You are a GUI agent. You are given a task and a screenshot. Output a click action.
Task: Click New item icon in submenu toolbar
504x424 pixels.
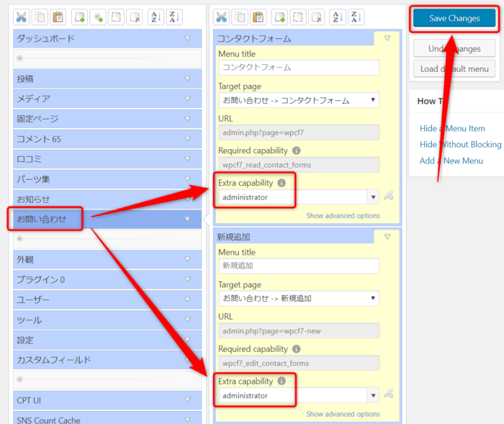[x=279, y=17]
